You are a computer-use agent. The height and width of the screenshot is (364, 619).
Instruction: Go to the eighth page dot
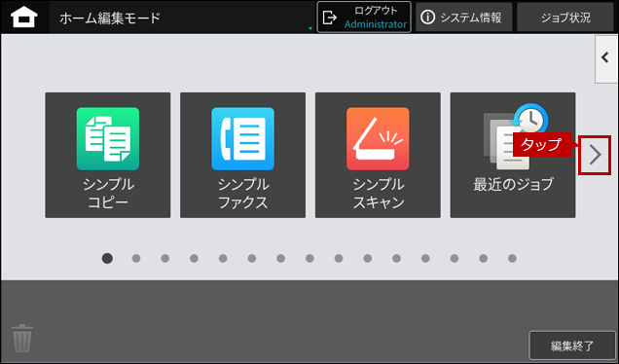click(309, 258)
